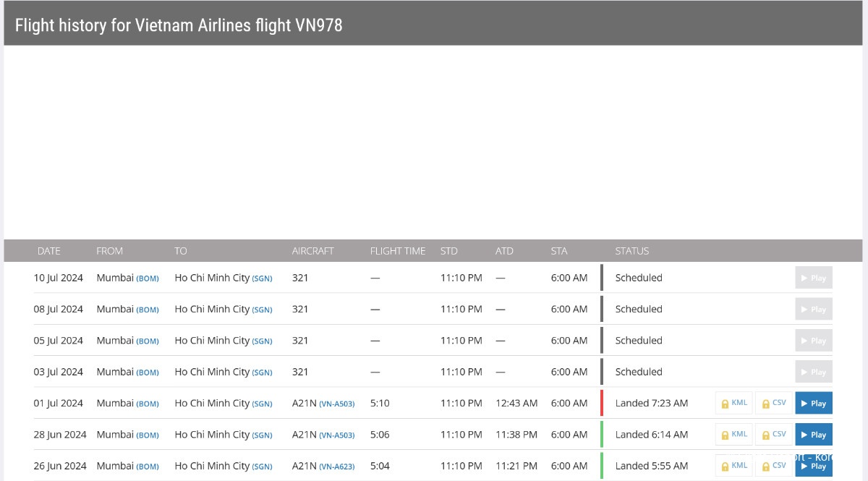Click status Landed 7:23 AM

click(x=652, y=403)
